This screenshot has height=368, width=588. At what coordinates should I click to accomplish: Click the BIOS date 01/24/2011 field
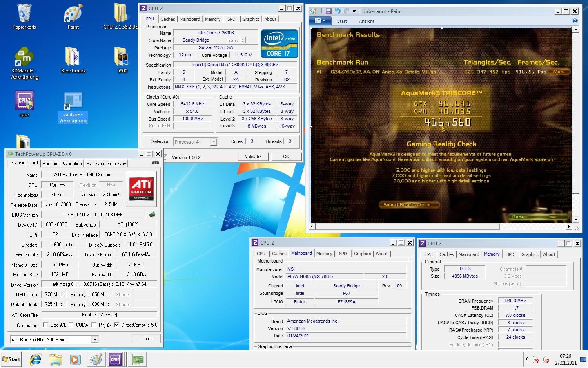346,336
